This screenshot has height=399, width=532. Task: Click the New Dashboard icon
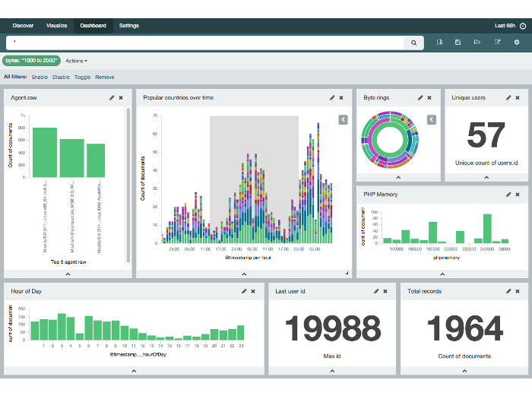[x=439, y=43]
